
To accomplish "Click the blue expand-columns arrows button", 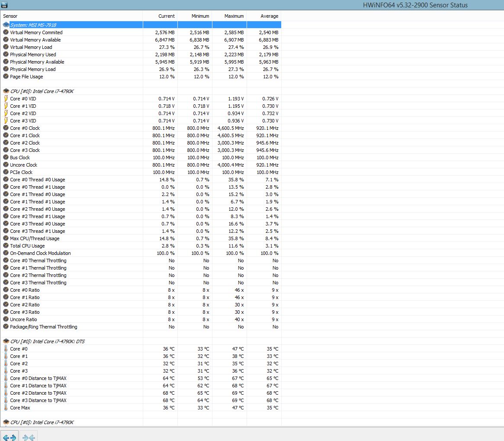I will click(10, 437).
